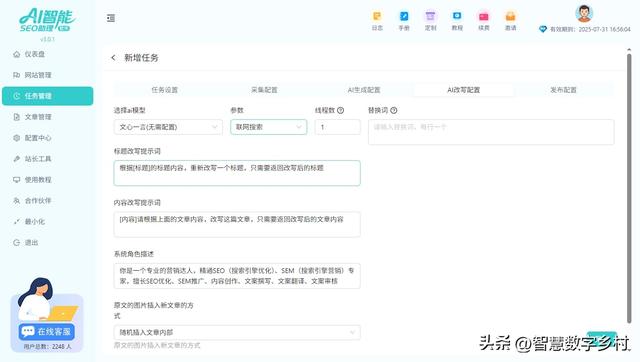640x362 pixels.
Task: Click the user avatar picture
Action: [x=584, y=13]
